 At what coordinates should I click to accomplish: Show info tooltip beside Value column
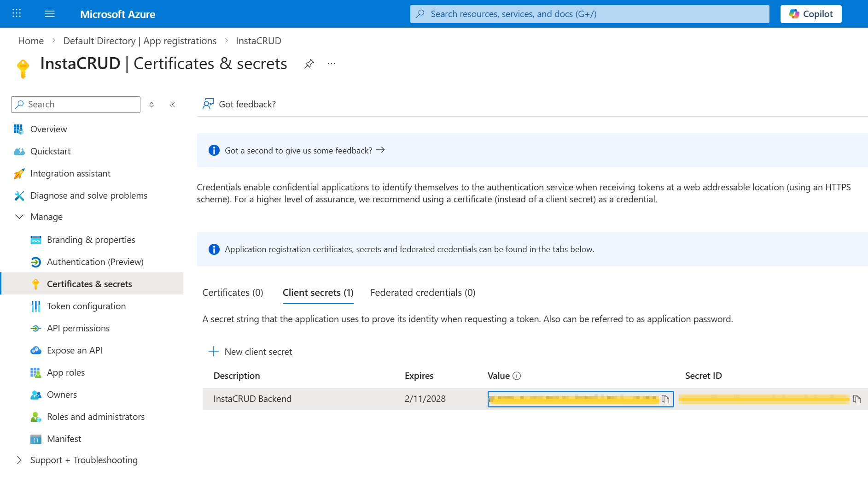(x=517, y=376)
